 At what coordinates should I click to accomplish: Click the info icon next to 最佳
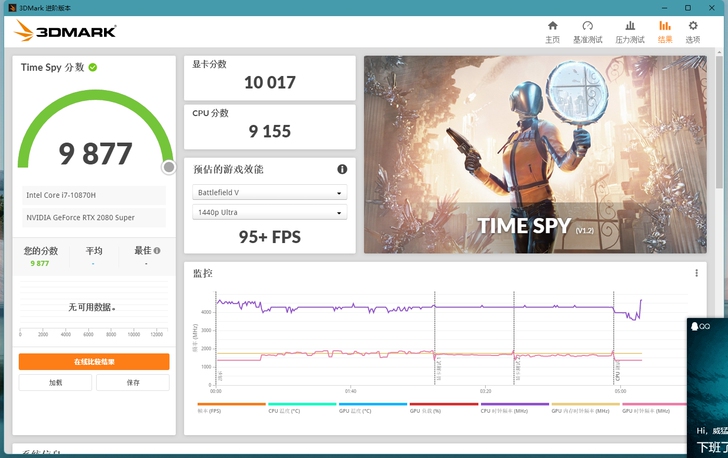[157, 251]
